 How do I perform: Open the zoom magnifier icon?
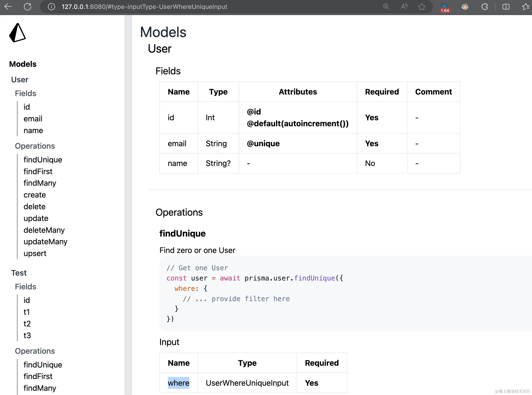(x=386, y=7)
